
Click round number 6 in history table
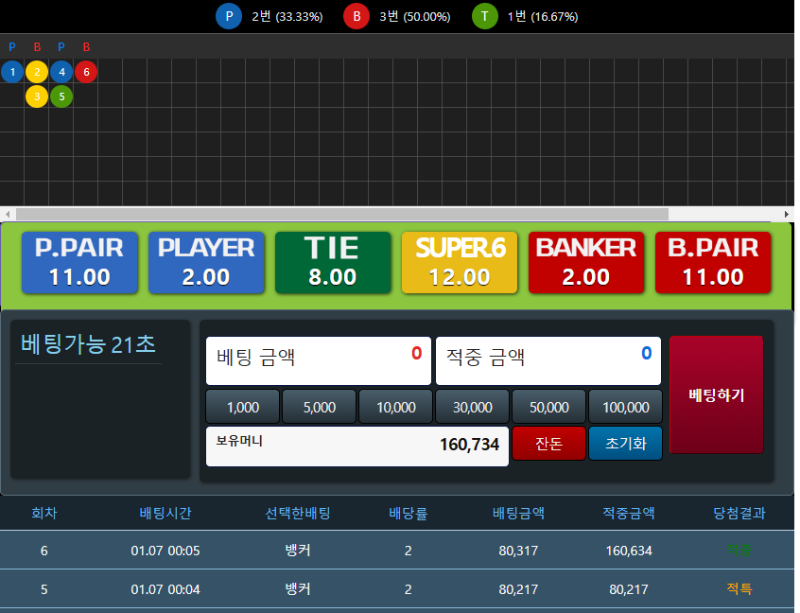[44, 550]
